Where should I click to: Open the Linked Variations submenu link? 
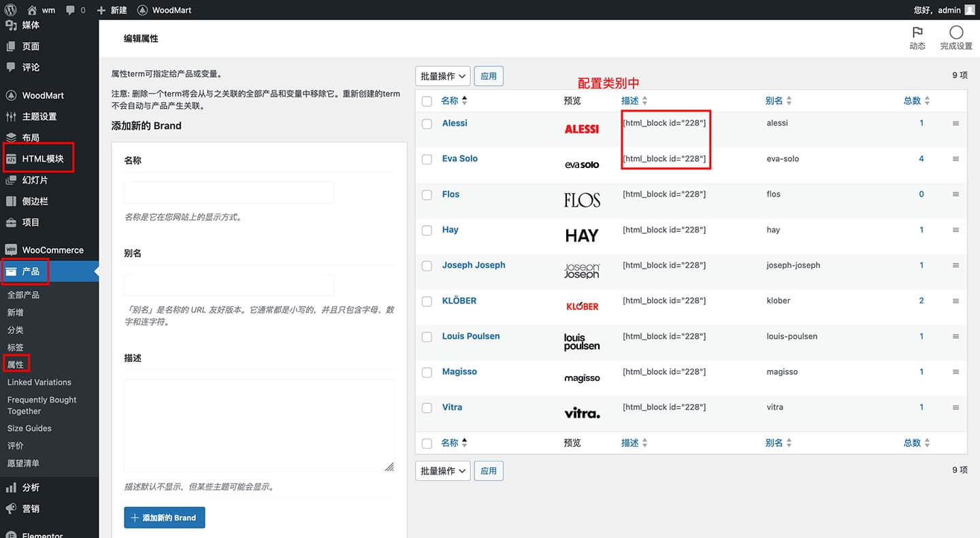[39, 382]
